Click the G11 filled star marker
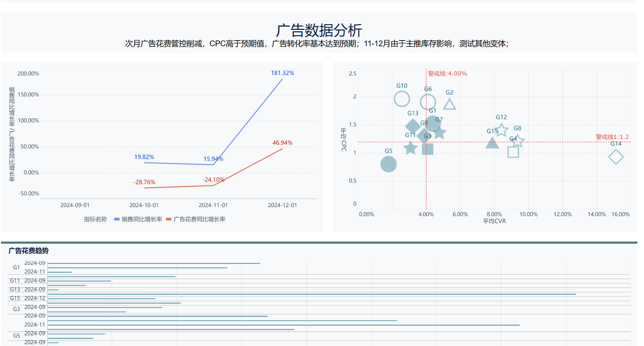 click(x=410, y=148)
